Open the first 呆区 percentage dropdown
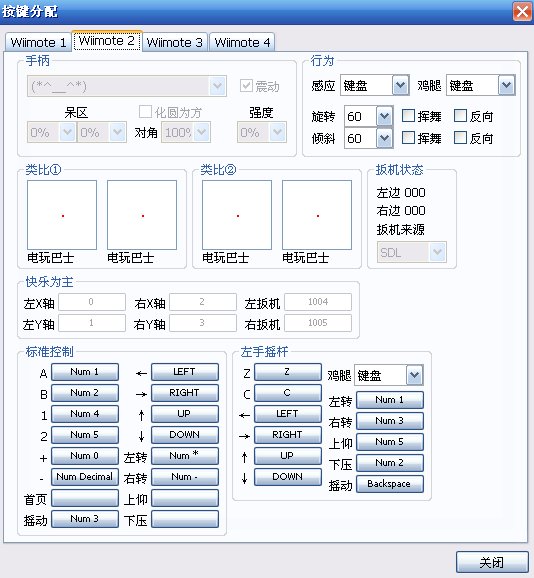The image size is (534, 578). click(x=51, y=132)
